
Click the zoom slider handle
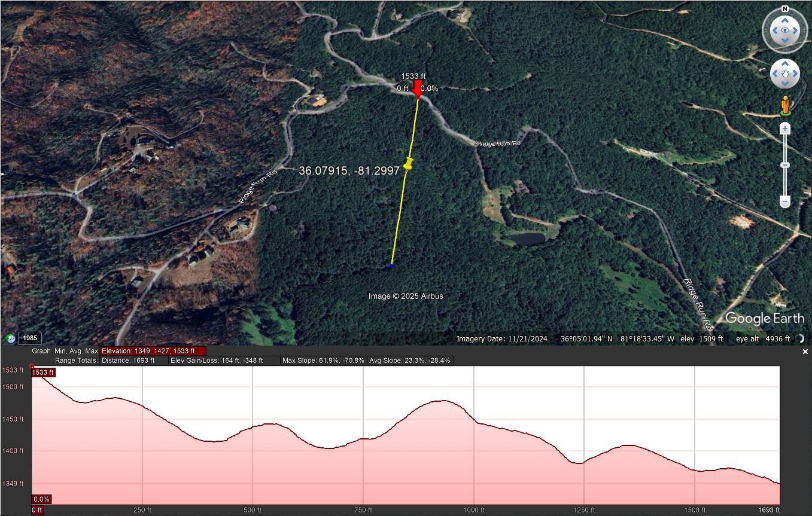(x=785, y=165)
